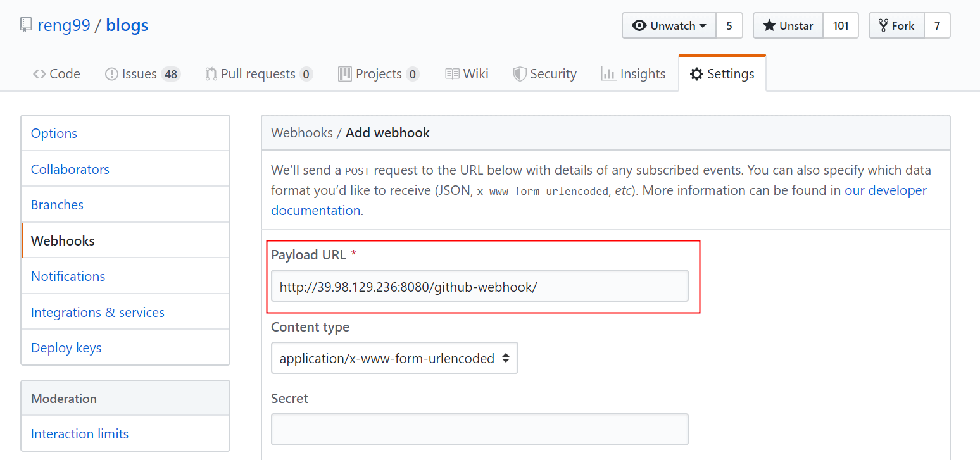This screenshot has height=460, width=980.
Task: Open Options in the settings sidebar
Action: tap(125, 133)
